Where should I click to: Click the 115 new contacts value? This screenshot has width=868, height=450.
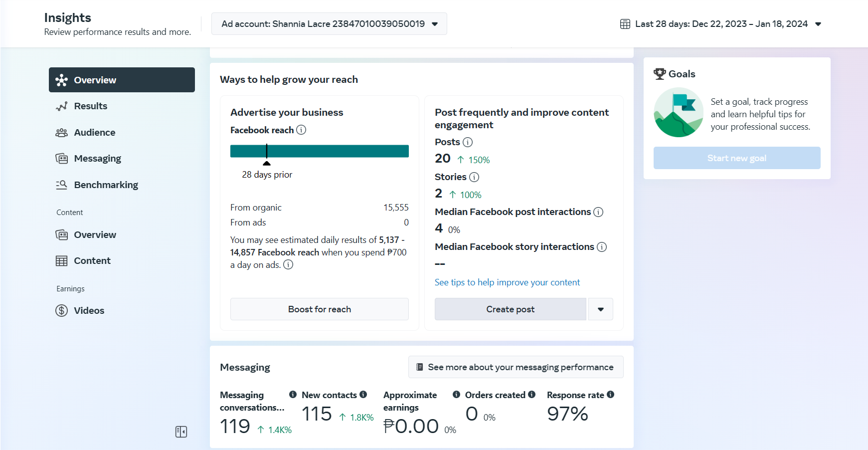[x=317, y=414]
